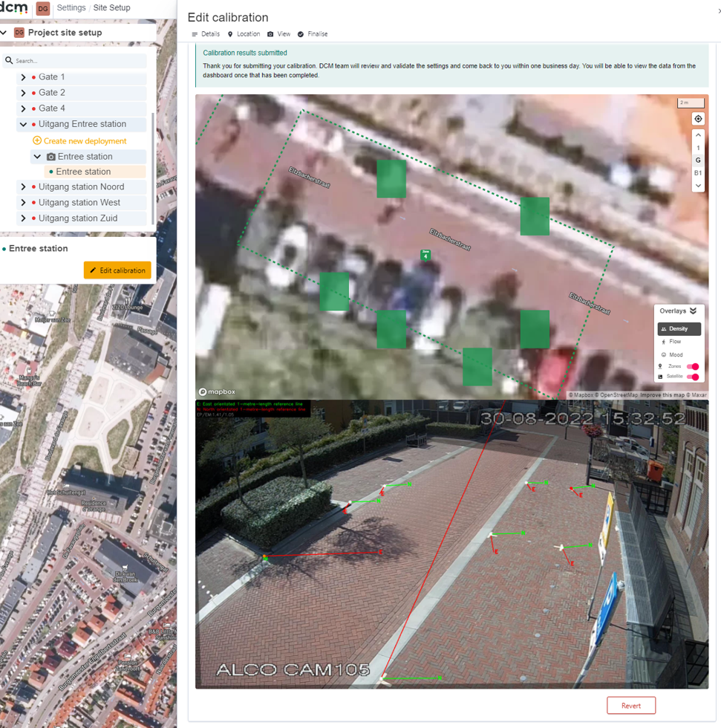Collapse the Uitgang Entree station node
Viewport: 721px width, 728px height.
(x=23, y=124)
